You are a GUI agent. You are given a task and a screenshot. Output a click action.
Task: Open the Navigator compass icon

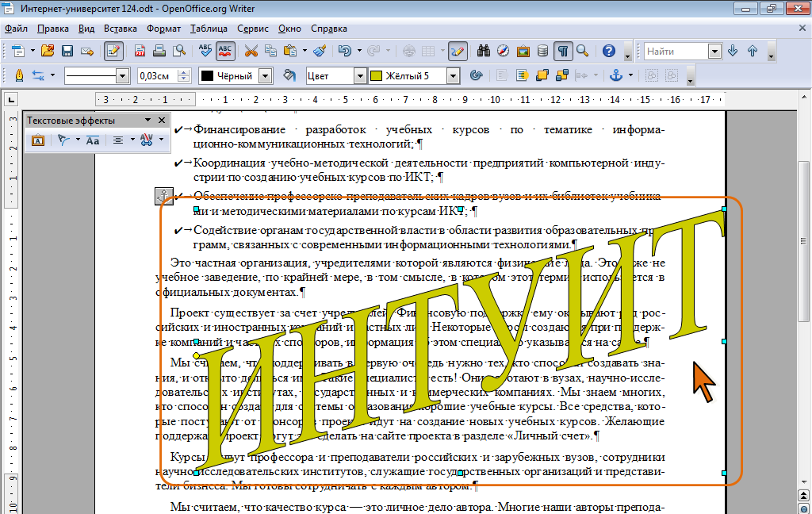pyautogui.click(x=503, y=51)
